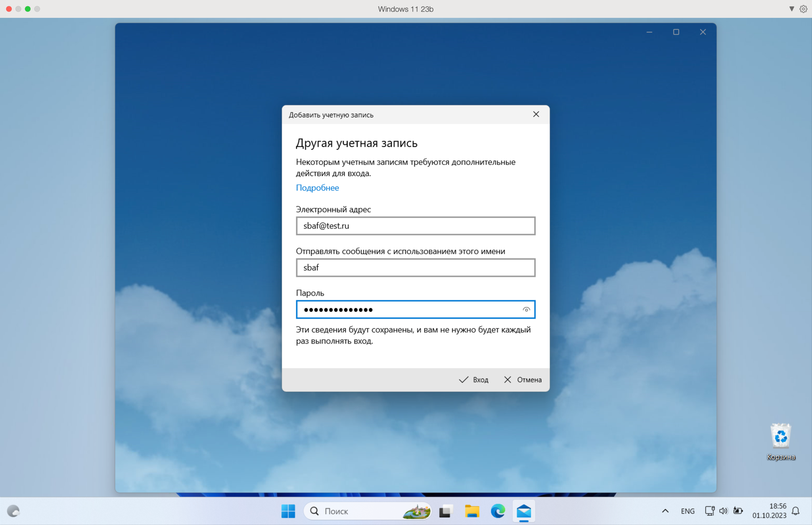Open the volume control tray icon
The height and width of the screenshot is (525, 812).
tap(724, 511)
